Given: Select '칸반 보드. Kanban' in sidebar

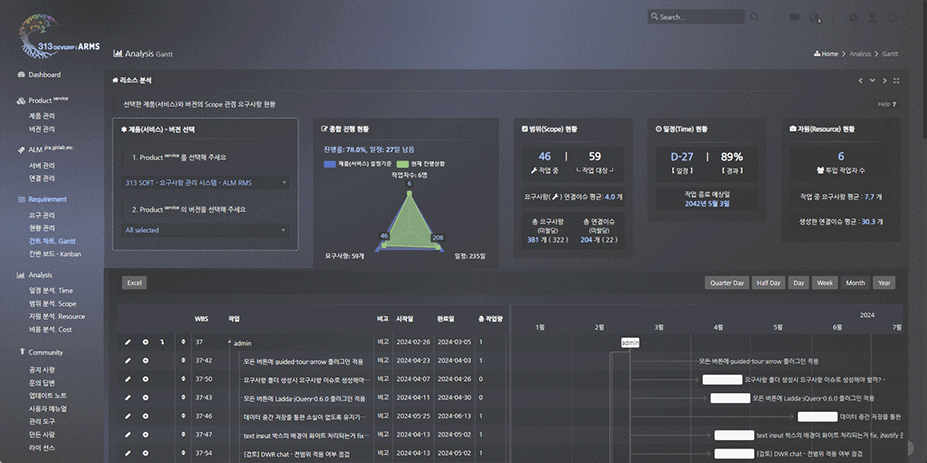Looking at the screenshot, I should (x=53, y=256).
